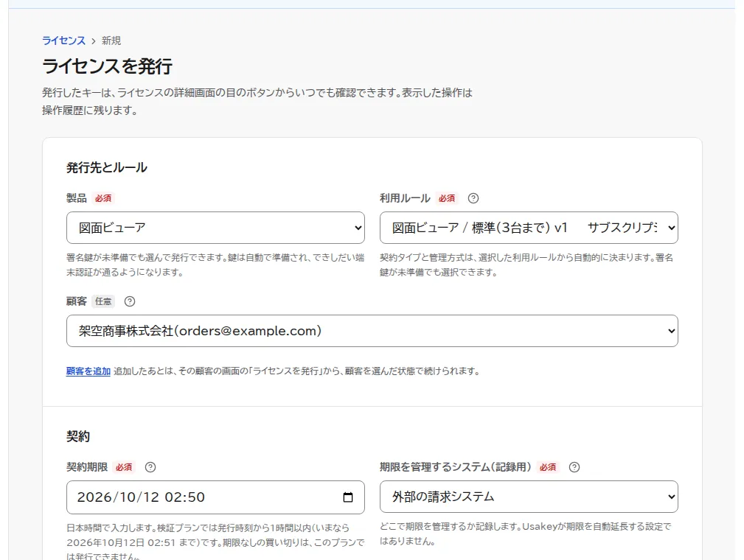The width and height of the screenshot is (744, 560).
Task: Click the 必須 badge next to 利用ルール
Action: point(447,198)
